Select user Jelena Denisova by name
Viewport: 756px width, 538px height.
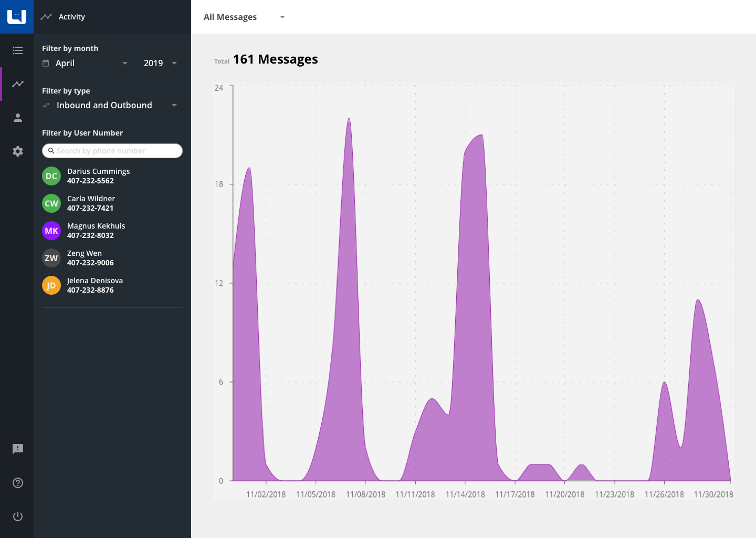pyautogui.click(x=95, y=281)
